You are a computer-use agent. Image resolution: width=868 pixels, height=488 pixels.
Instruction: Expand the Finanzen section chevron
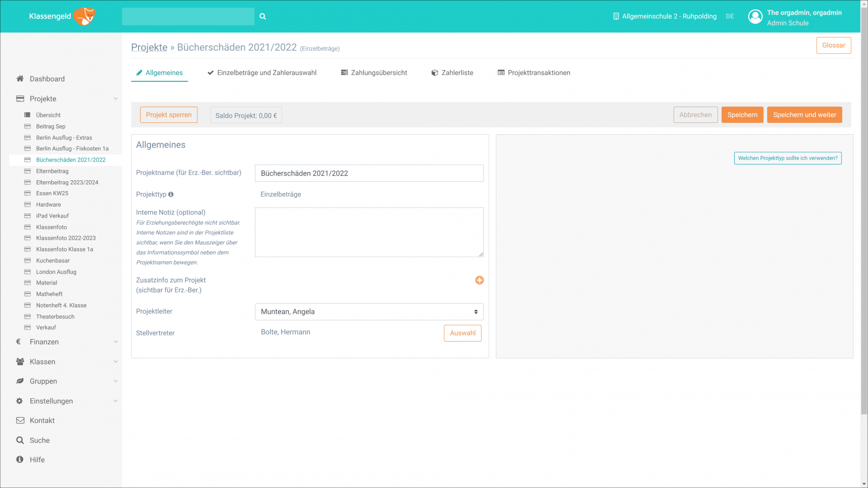tap(116, 342)
